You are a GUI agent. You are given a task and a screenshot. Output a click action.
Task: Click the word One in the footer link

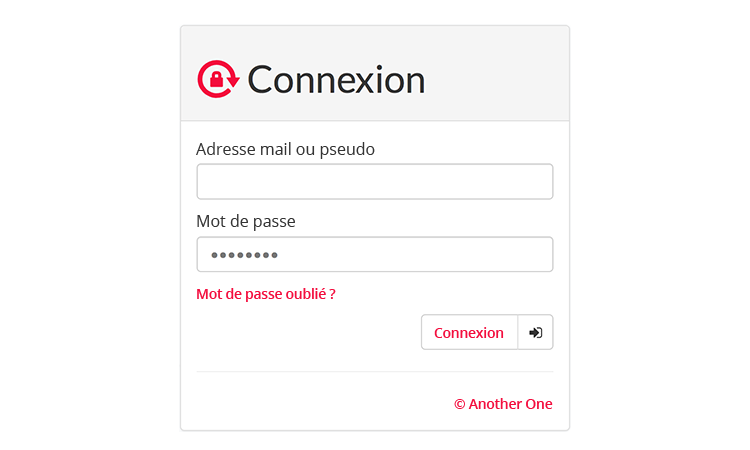coord(539,404)
